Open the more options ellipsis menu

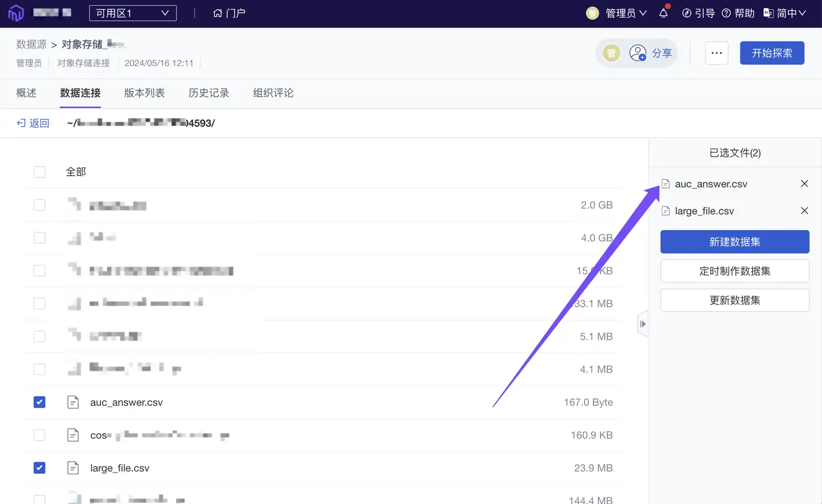[x=716, y=53]
